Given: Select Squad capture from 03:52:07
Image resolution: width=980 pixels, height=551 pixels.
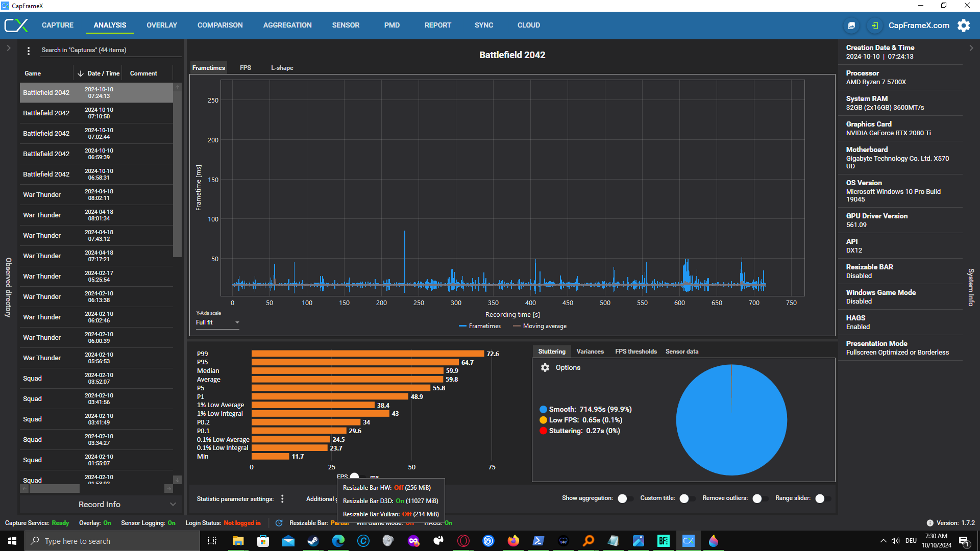Looking at the screenshot, I should (96, 379).
